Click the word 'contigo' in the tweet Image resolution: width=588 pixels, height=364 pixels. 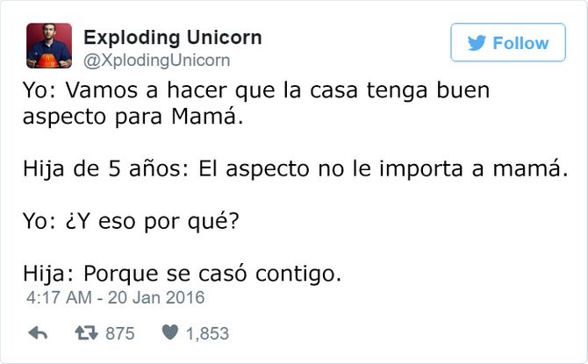click(296, 275)
